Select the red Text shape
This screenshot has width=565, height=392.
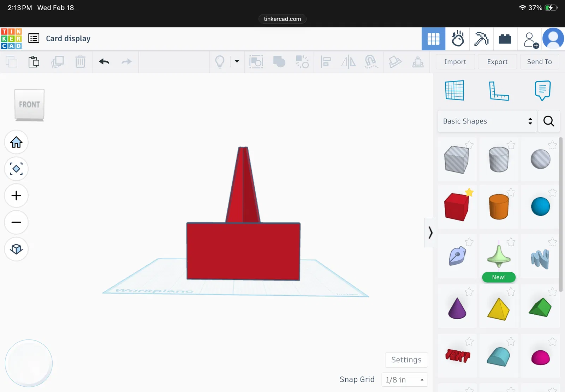(458, 355)
